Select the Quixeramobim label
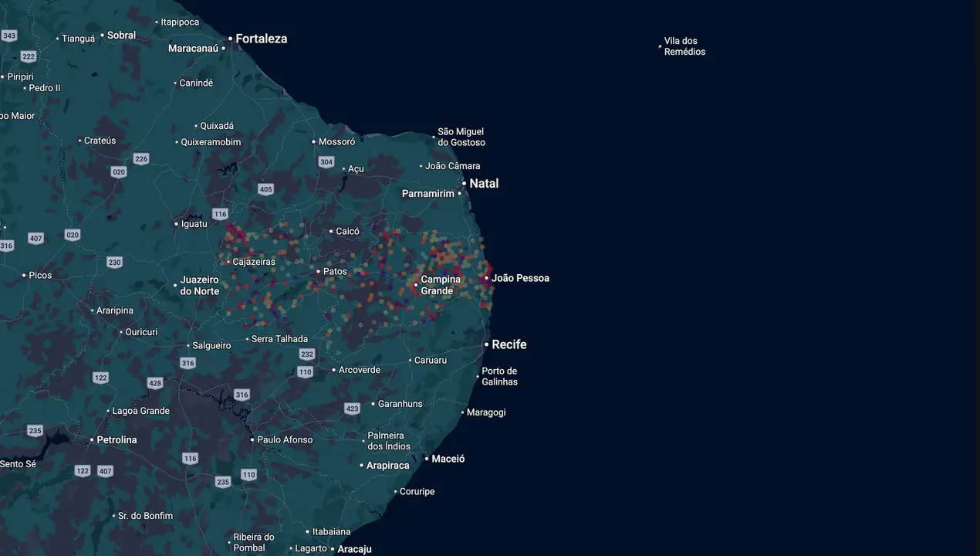Screen dimensions: 980x556 pyautogui.click(x=211, y=142)
